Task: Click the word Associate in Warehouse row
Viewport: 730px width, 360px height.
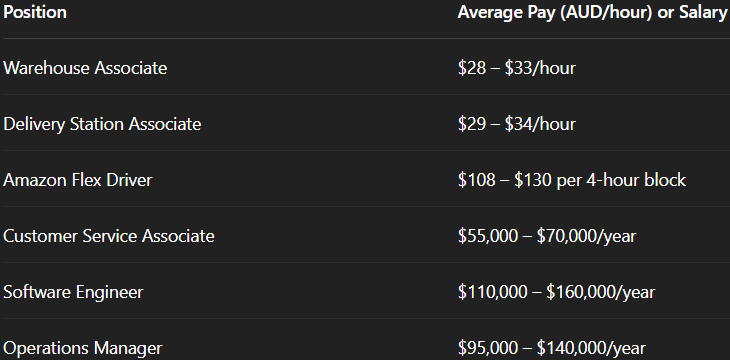Action: pos(131,68)
